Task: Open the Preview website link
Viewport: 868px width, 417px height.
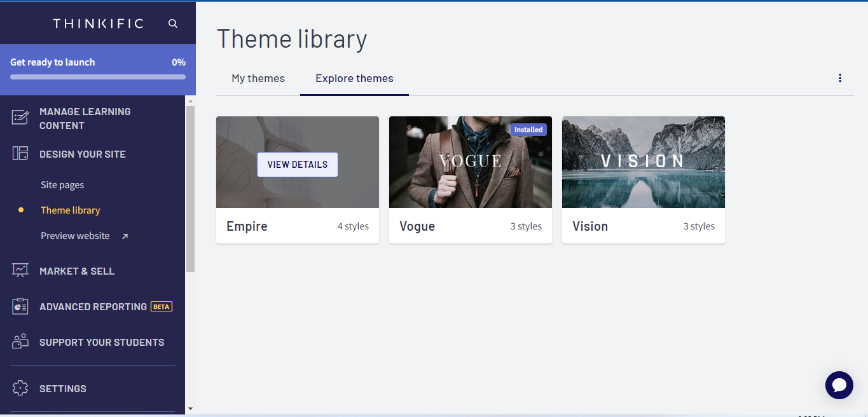Action: (75, 236)
